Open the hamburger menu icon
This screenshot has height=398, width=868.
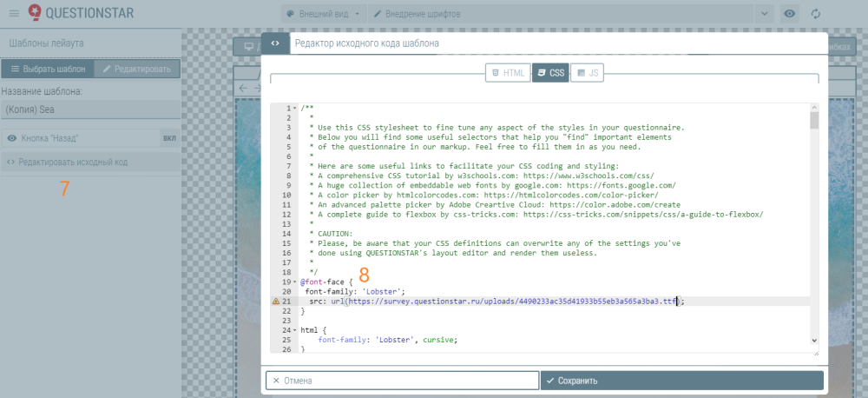pyautogui.click(x=14, y=13)
